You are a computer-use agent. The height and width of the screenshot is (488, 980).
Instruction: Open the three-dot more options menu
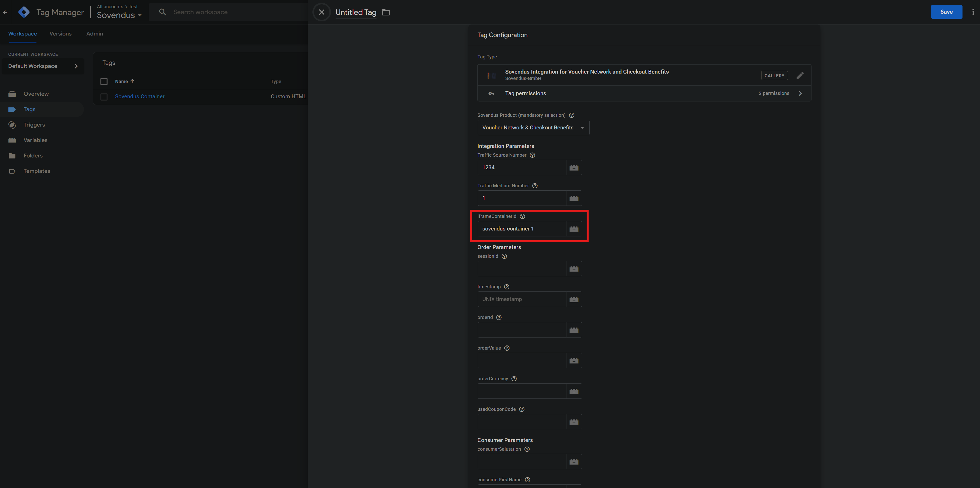[x=973, y=12]
